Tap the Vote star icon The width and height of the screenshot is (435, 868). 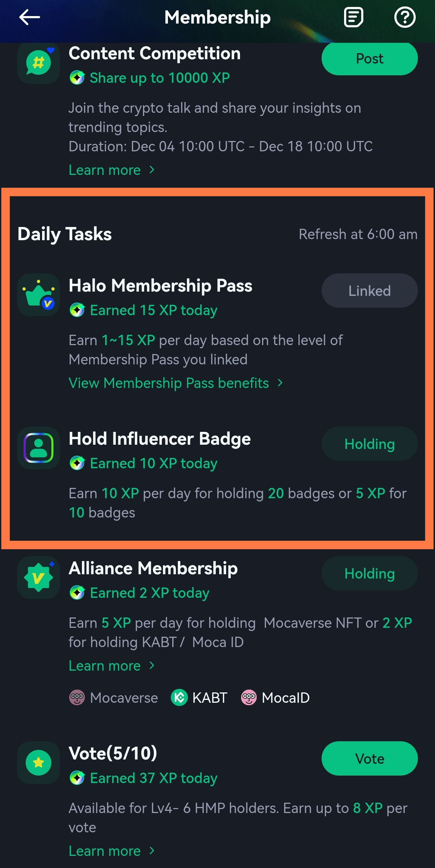click(x=39, y=763)
